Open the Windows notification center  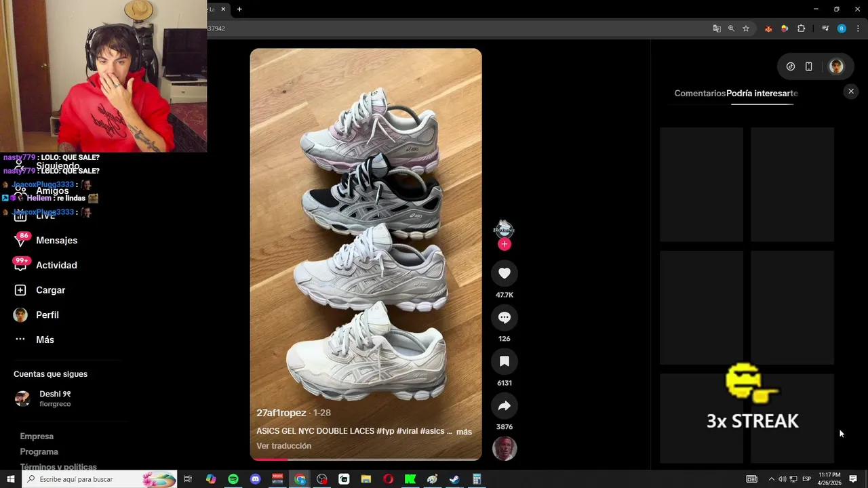pyautogui.click(x=853, y=479)
